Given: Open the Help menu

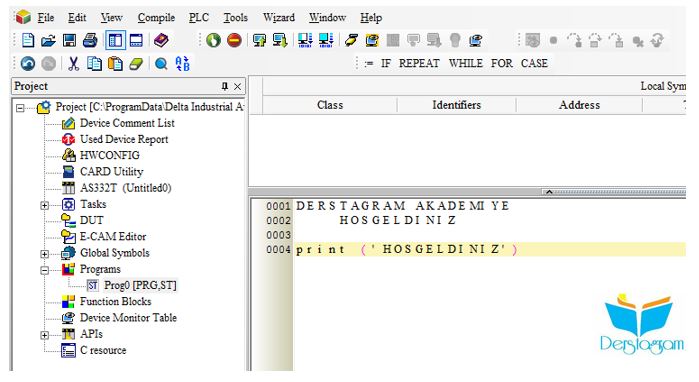Looking at the screenshot, I should coord(371,18).
